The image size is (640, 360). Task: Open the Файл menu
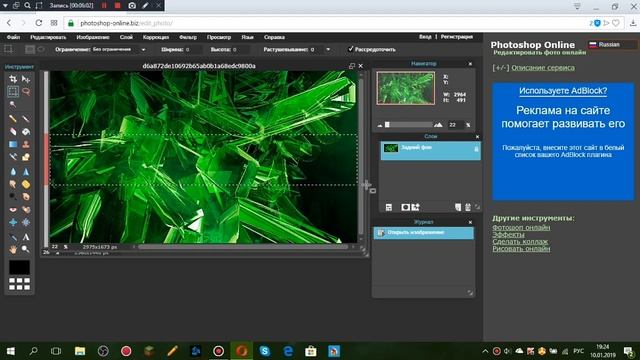pos(13,37)
